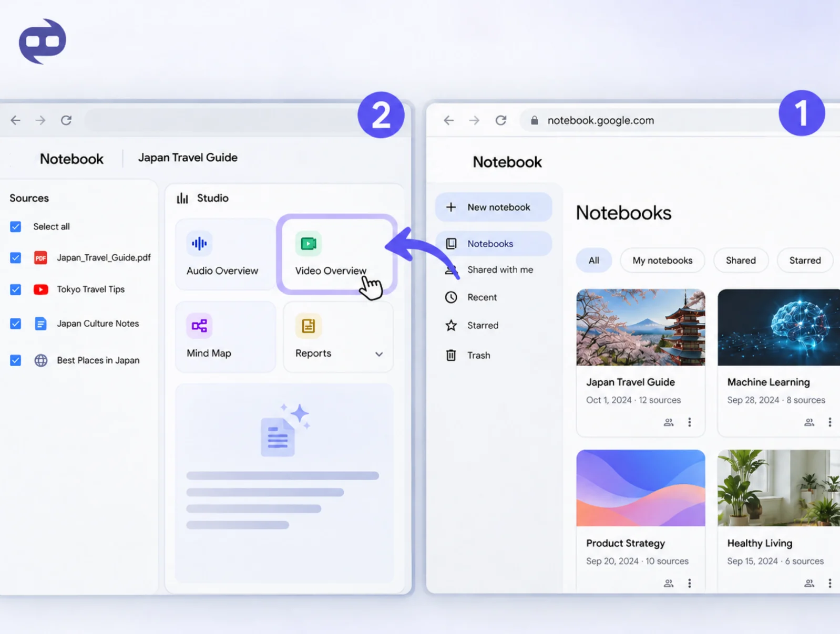Open the Reports studio tile icon
The height and width of the screenshot is (634, 840).
point(309,326)
